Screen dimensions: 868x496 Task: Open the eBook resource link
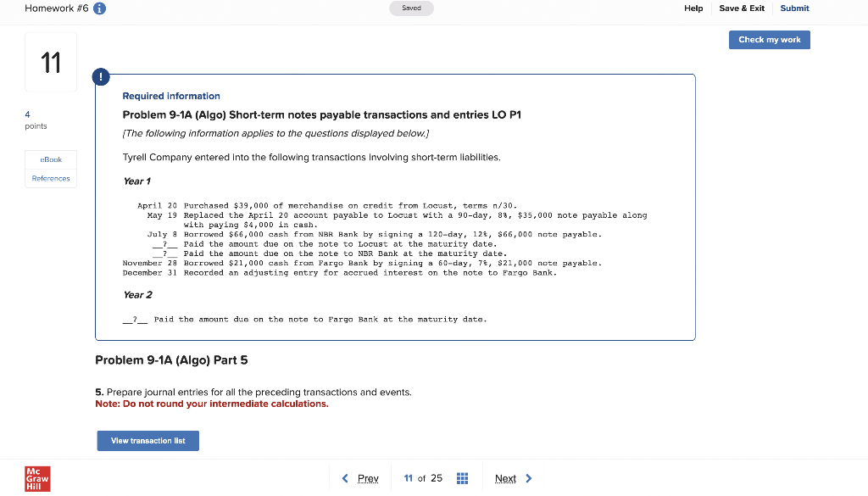[x=51, y=159]
